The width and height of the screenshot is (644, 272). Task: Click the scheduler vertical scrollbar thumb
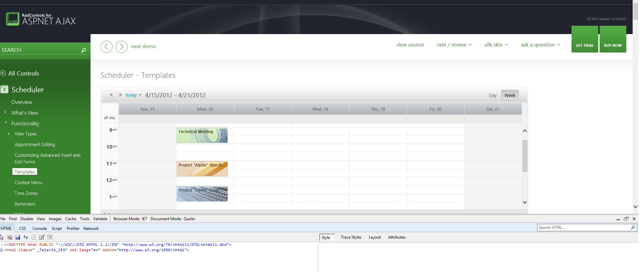(525, 156)
